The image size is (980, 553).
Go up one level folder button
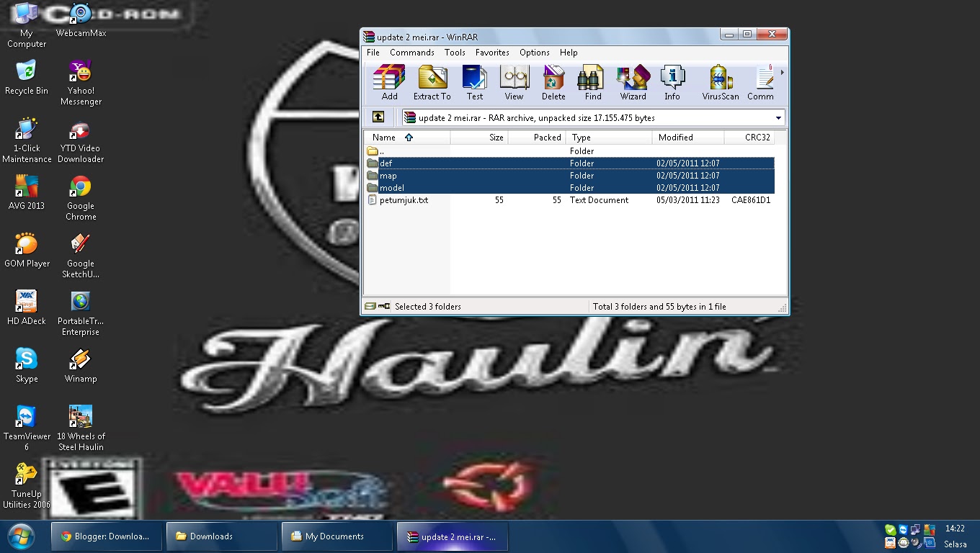[378, 117]
